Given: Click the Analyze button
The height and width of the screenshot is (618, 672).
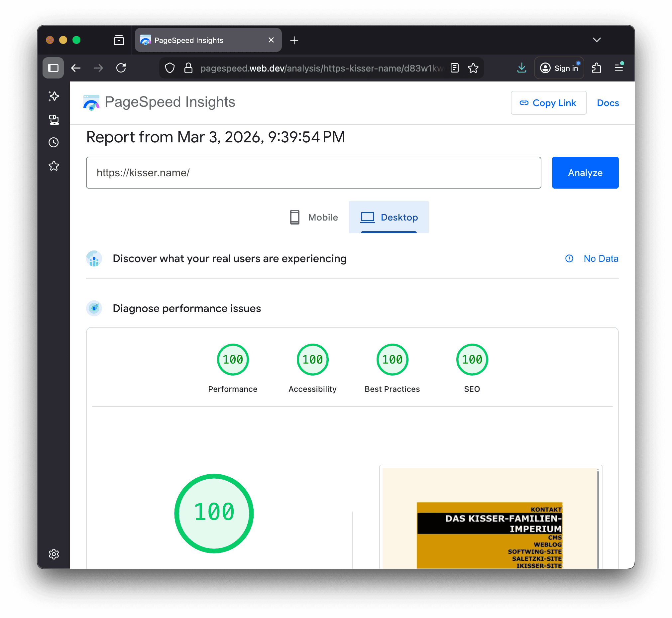Looking at the screenshot, I should (585, 173).
